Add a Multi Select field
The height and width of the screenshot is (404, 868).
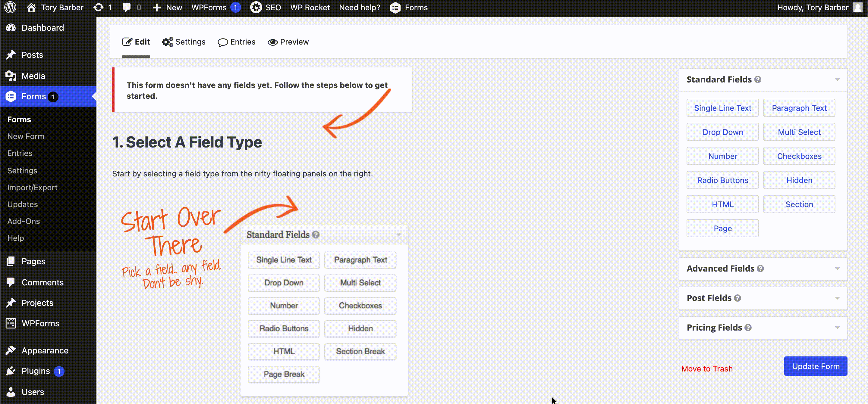coord(799,132)
